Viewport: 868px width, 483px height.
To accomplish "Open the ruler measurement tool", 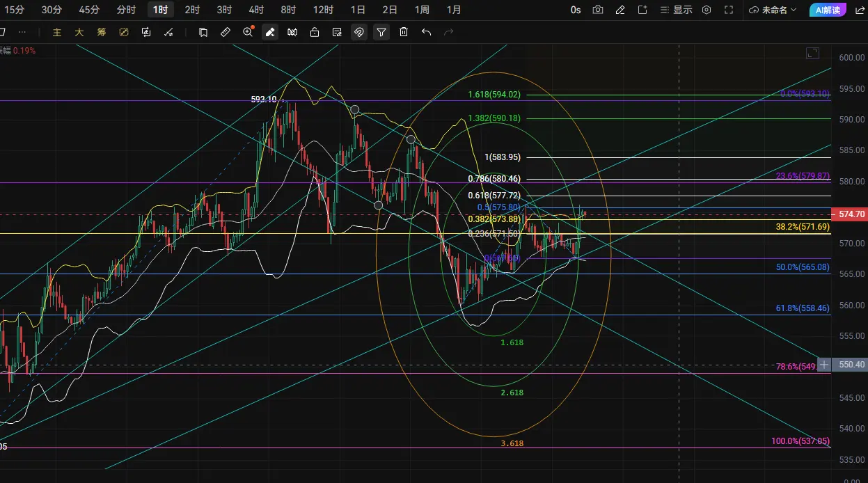I will click(225, 32).
